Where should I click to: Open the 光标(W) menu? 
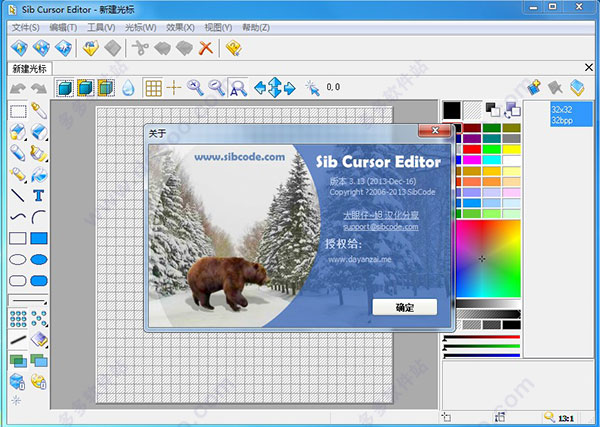pos(140,28)
